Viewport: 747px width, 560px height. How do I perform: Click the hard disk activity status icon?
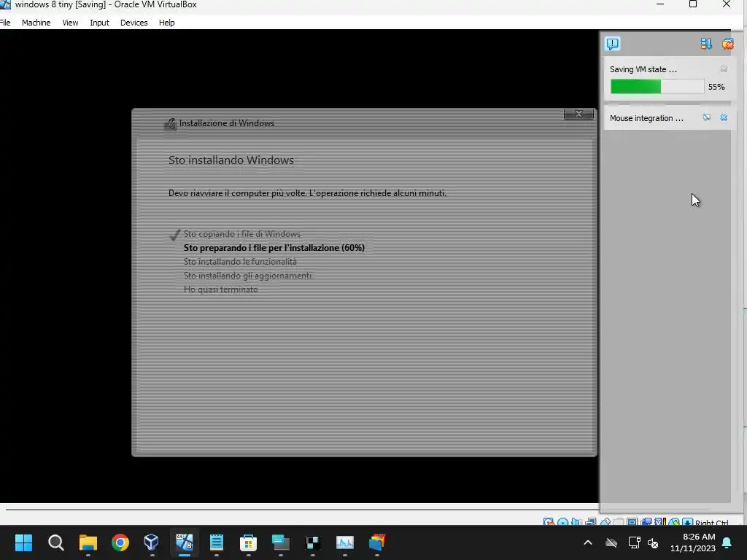pyautogui.click(x=549, y=522)
